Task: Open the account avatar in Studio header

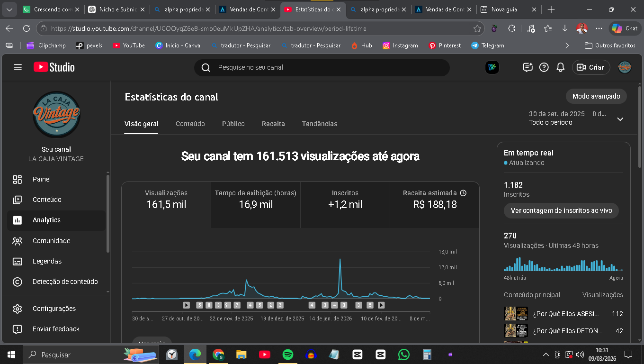Action: coord(625,67)
